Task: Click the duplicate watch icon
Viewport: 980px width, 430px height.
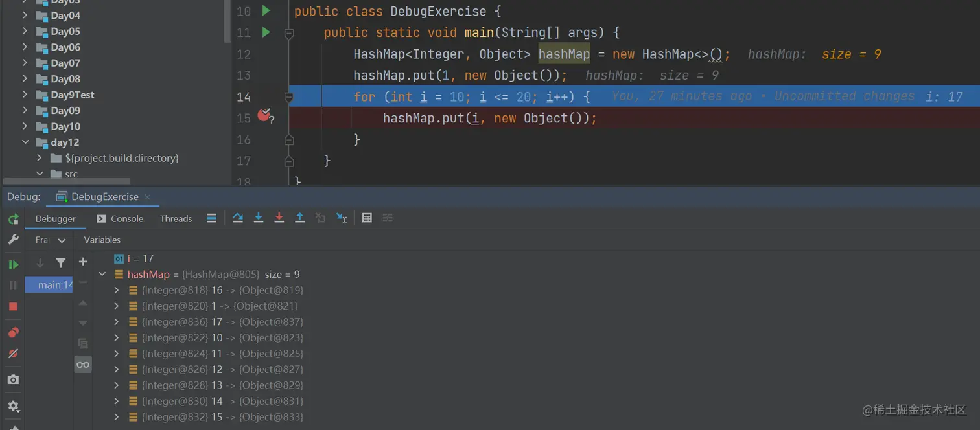Action: tap(83, 344)
